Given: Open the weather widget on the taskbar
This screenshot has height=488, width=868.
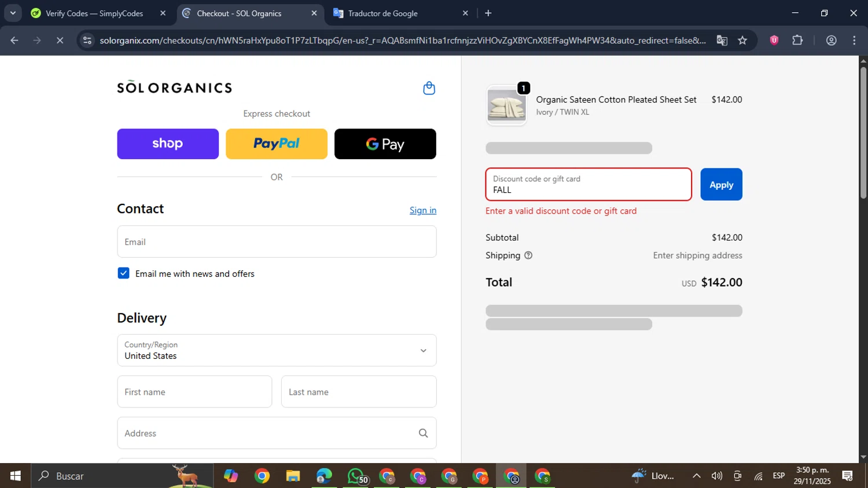Looking at the screenshot, I should click(653, 476).
